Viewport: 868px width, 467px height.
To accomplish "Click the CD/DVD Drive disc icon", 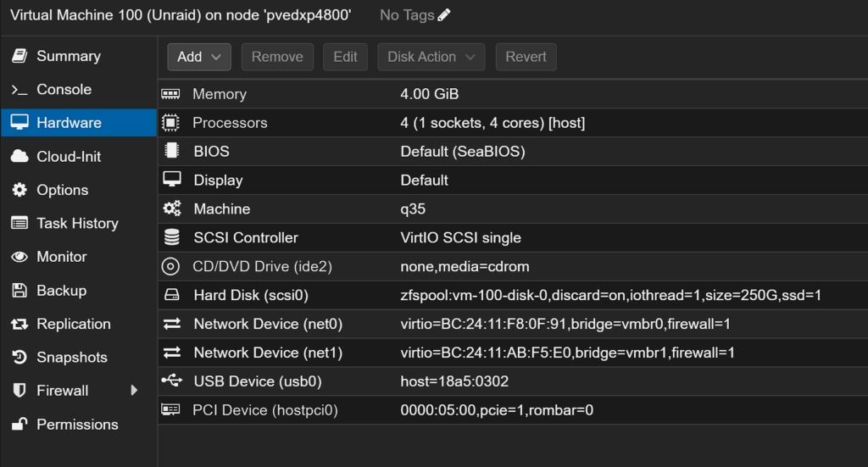I will tap(171, 266).
